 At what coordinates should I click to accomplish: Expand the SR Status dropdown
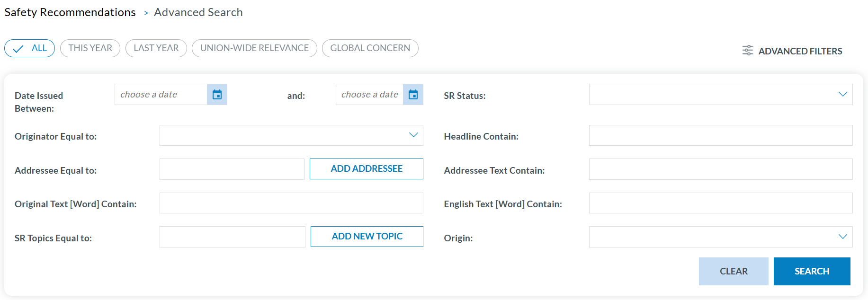coord(720,95)
